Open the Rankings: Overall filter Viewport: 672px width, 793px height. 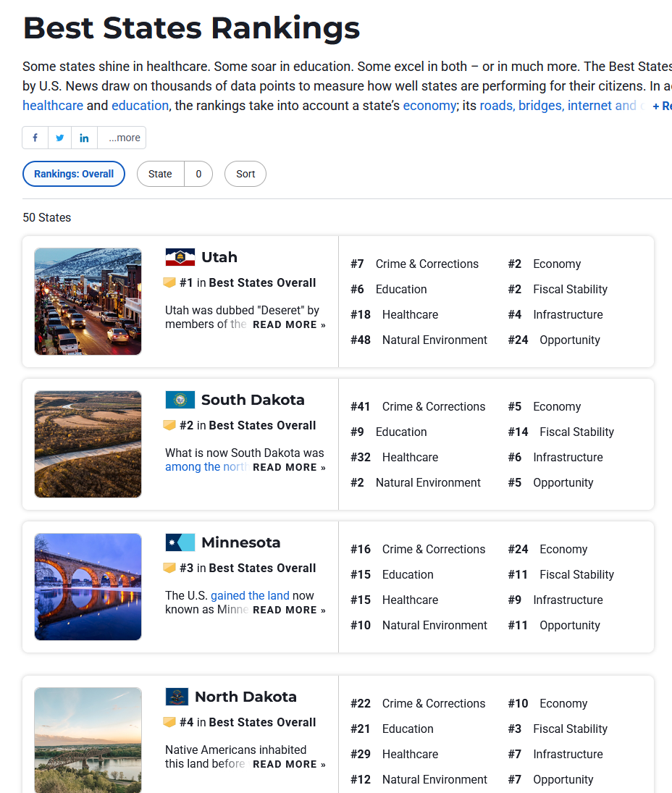click(x=74, y=174)
